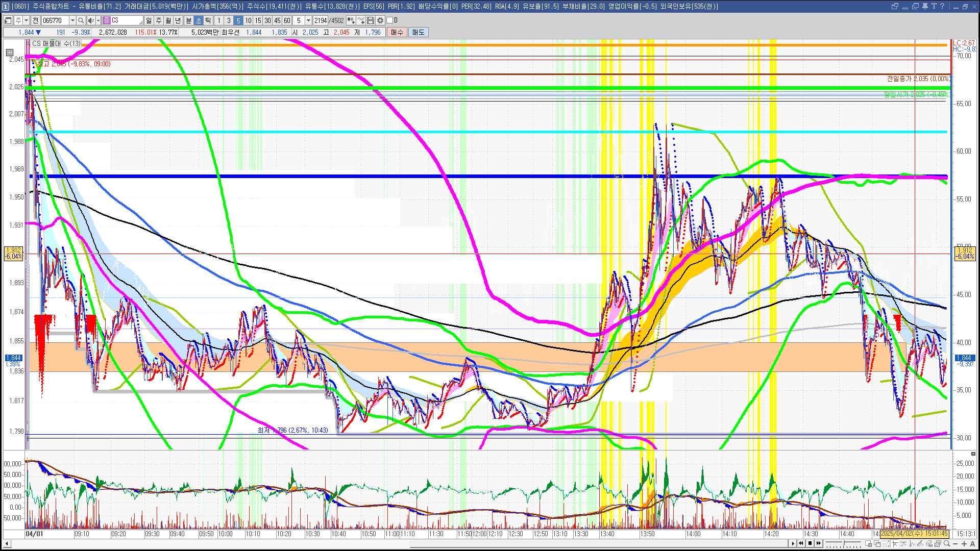Click the sound speaker icon in toolbar
Image resolution: width=980 pixels, height=551 pixels.
(90, 20)
